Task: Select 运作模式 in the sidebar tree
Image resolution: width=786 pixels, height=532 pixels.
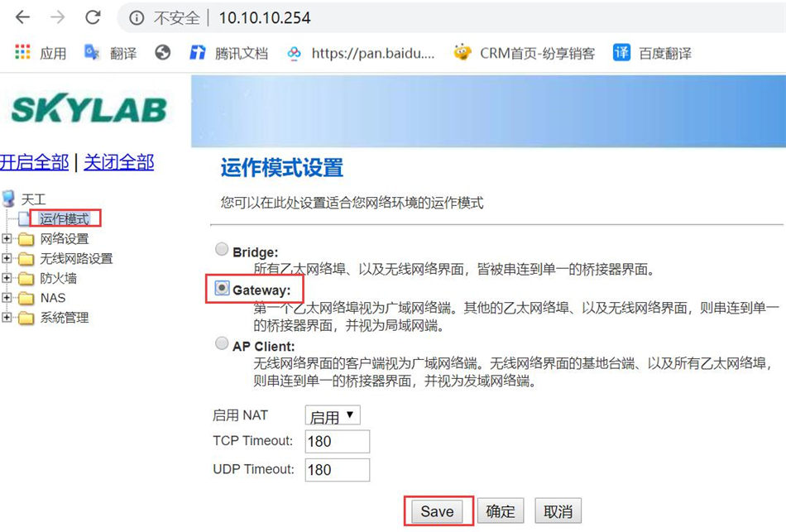Action: pos(65,218)
